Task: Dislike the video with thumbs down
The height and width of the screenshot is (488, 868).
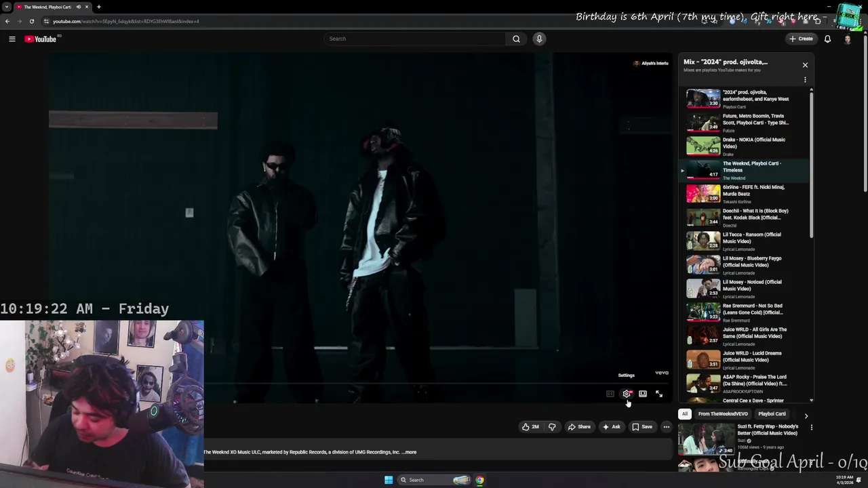Action: click(552, 427)
